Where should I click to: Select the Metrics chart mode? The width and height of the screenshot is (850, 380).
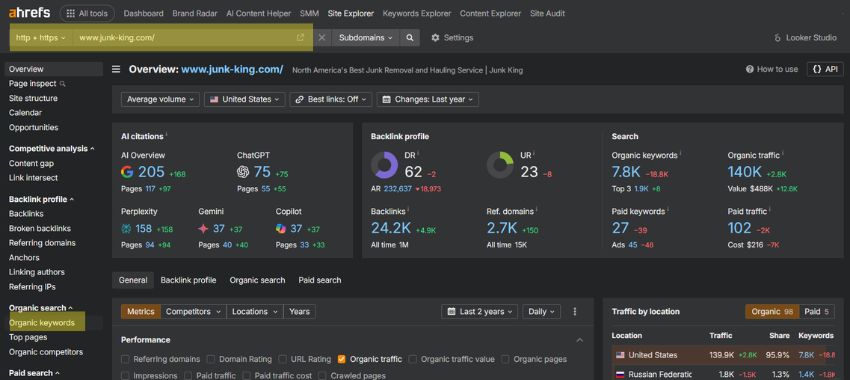pos(141,312)
